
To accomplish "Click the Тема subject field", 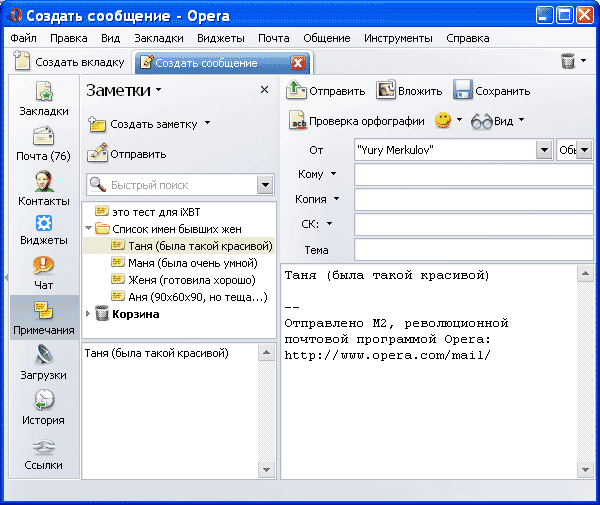I will (474, 249).
